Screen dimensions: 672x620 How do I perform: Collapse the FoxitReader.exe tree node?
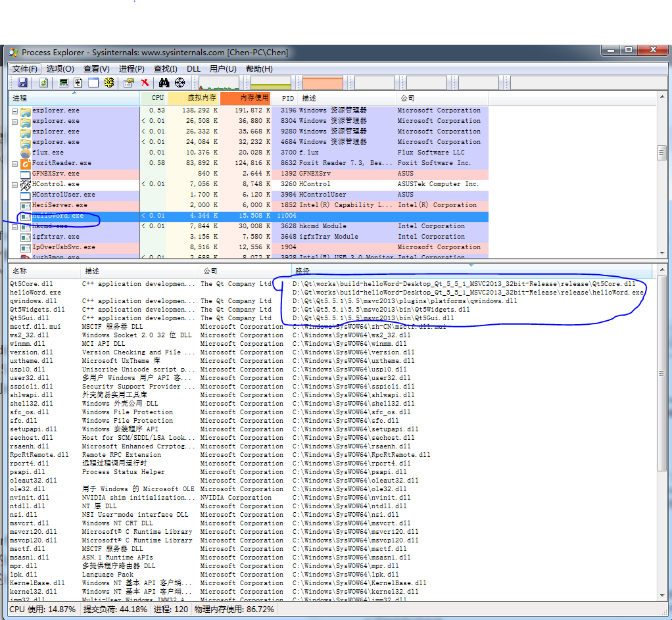[x=15, y=163]
